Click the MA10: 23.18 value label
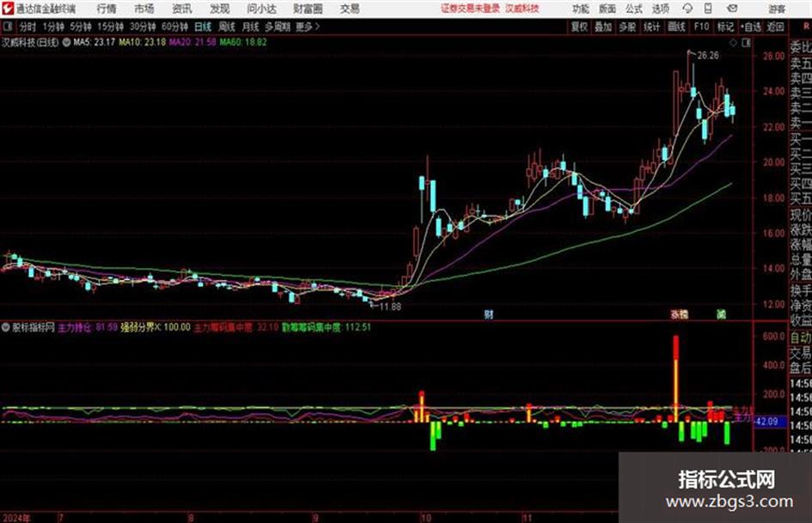812x523 pixels. click(142, 42)
